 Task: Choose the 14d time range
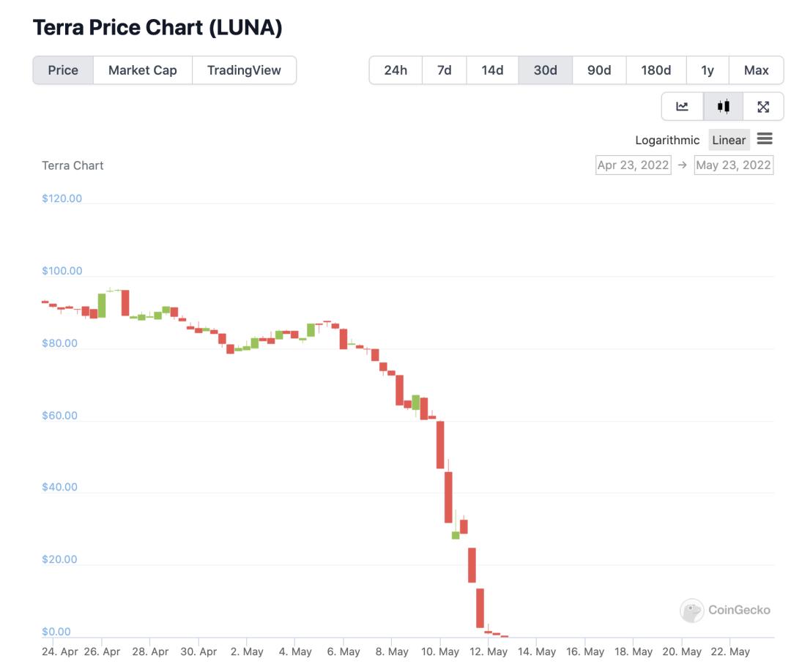tap(492, 70)
